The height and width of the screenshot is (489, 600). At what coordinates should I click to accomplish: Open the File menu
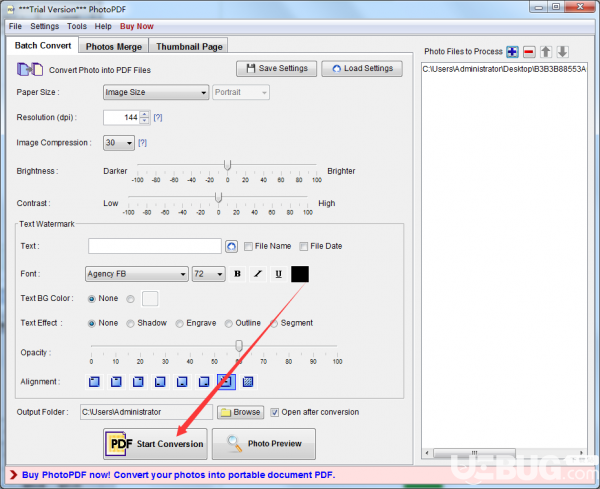tap(15, 26)
